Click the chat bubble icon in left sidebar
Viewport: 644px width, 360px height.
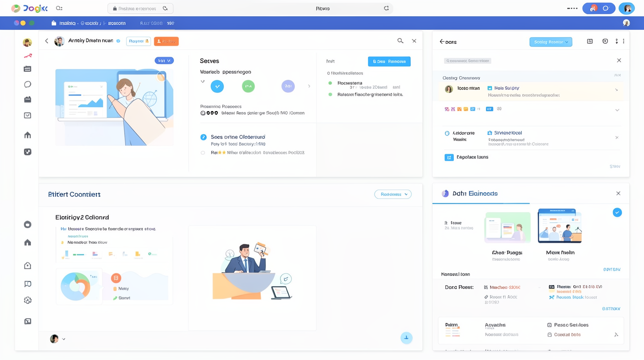coord(28,84)
